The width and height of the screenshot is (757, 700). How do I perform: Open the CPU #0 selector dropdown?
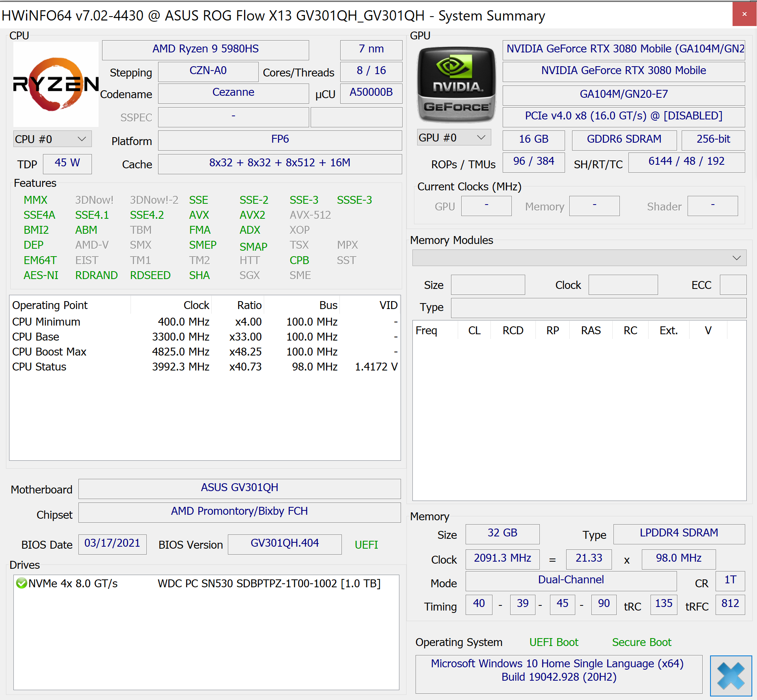(52, 139)
